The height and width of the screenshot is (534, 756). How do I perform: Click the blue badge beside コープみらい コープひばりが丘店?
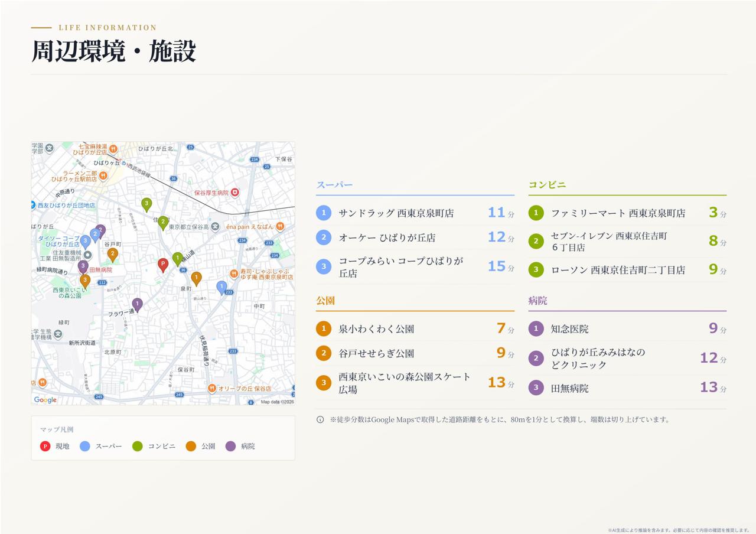coord(324,266)
